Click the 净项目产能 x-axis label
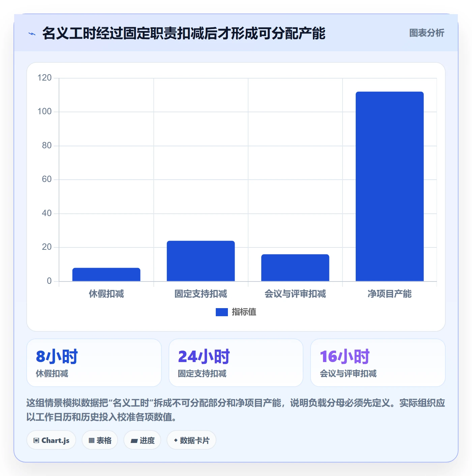This screenshot has height=476, width=472. tap(389, 294)
